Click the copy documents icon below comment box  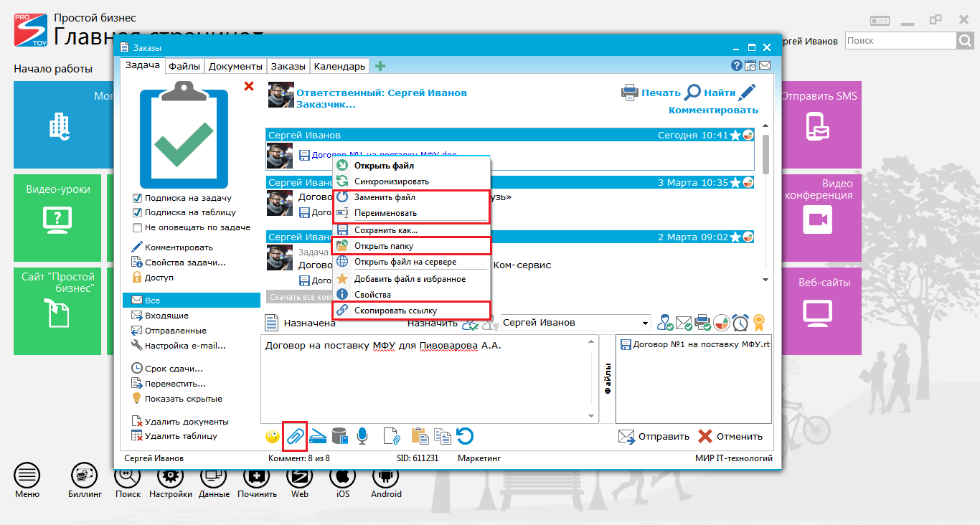click(x=443, y=436)
